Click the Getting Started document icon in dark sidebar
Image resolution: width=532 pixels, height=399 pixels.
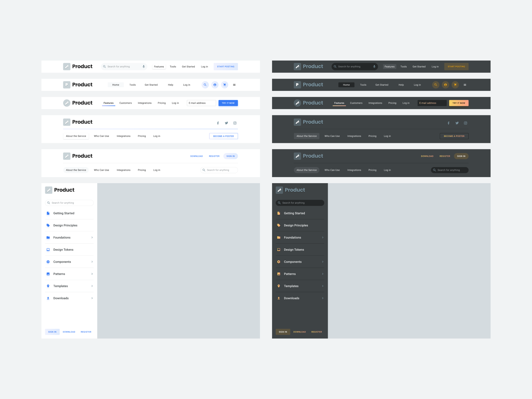click(x=279, y=213)
